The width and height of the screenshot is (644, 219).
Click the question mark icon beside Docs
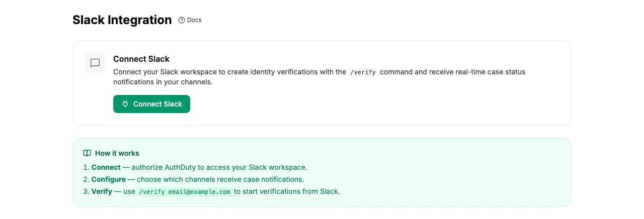point(182,20)
